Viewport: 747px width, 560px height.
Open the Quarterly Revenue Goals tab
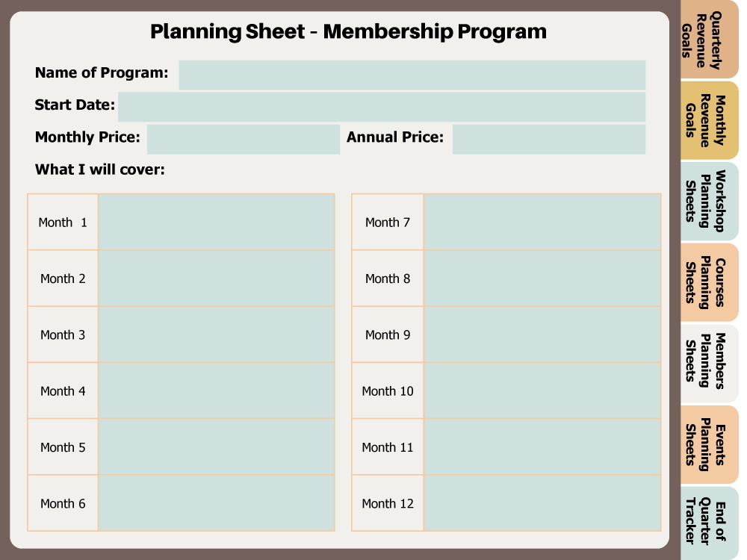tap(708, 39)
